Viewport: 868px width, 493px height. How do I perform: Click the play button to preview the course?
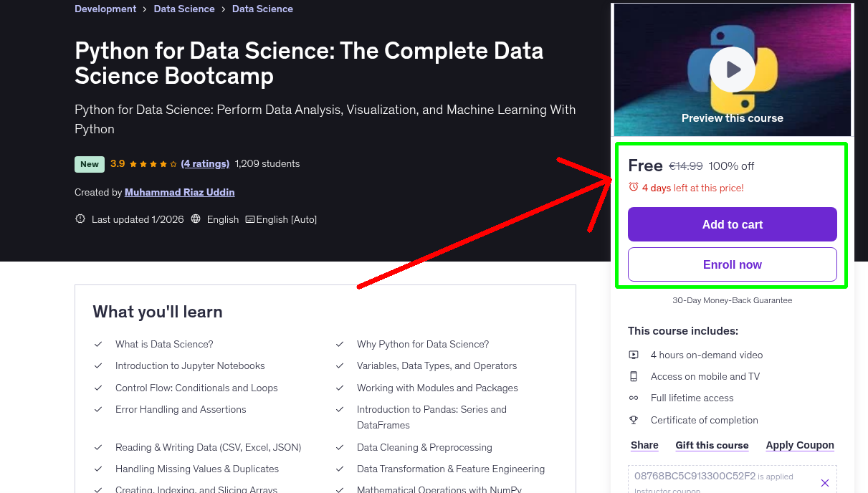click(732, 69)
